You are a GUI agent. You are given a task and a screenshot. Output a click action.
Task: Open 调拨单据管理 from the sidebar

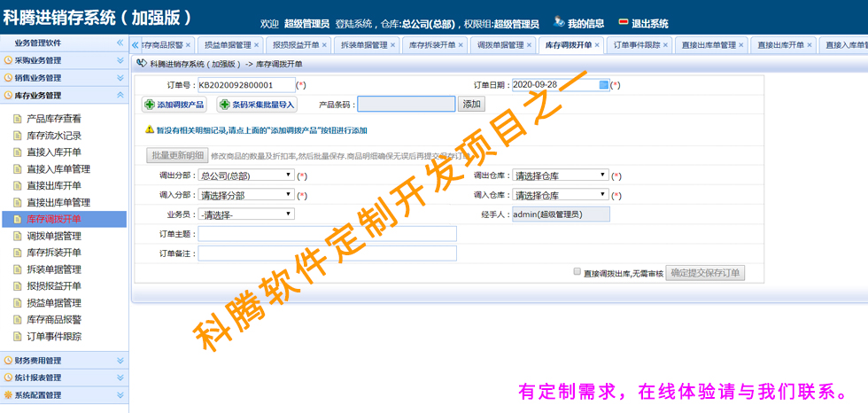(x=54, y=236)
